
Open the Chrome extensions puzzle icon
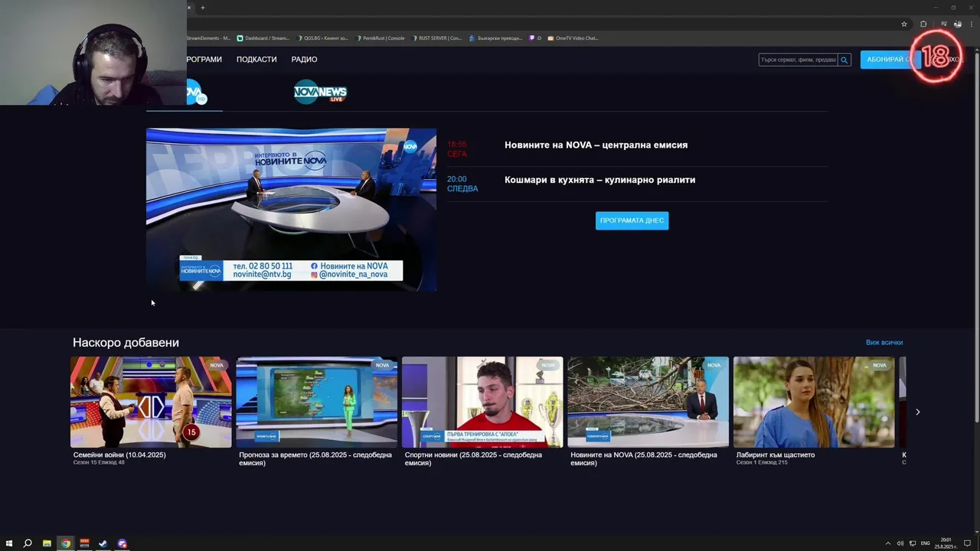(923, 24)
